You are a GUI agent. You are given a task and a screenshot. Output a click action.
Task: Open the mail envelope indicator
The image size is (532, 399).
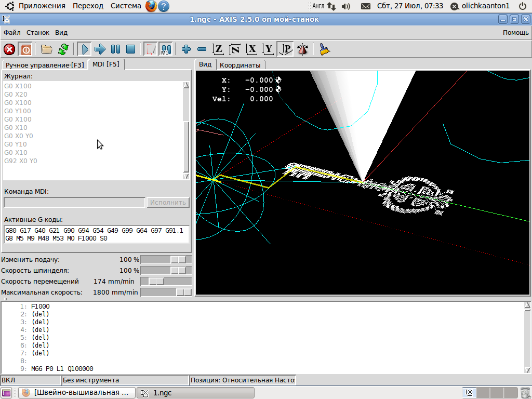pos(365,6)
